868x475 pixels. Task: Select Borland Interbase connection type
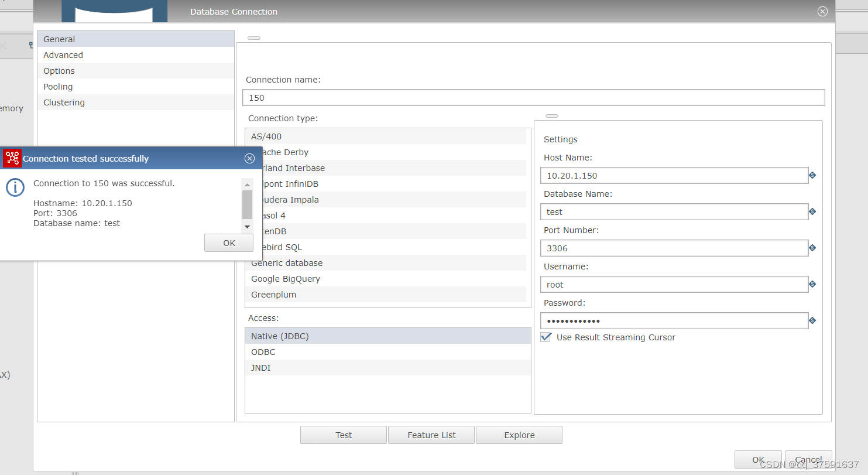pos(394,168)
